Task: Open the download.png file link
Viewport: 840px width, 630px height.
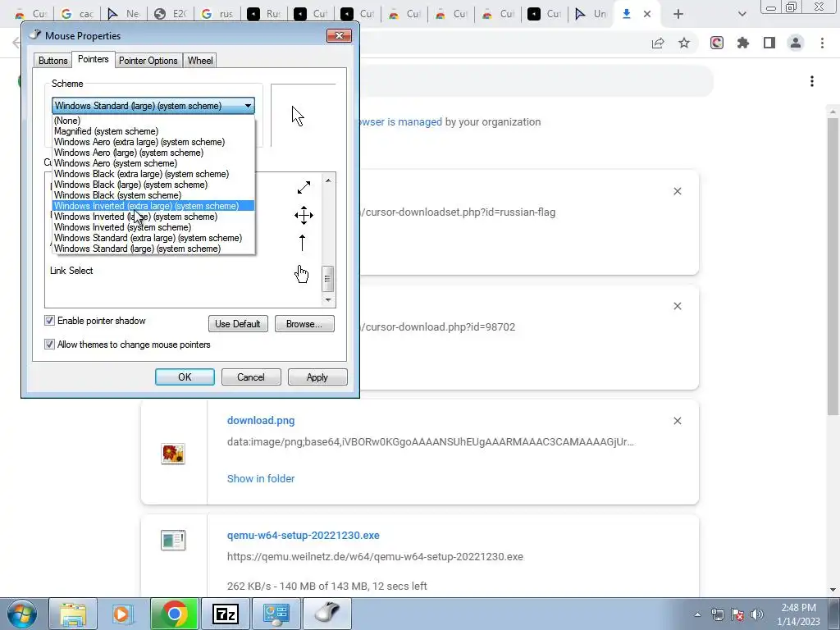Action: [261, 421]
